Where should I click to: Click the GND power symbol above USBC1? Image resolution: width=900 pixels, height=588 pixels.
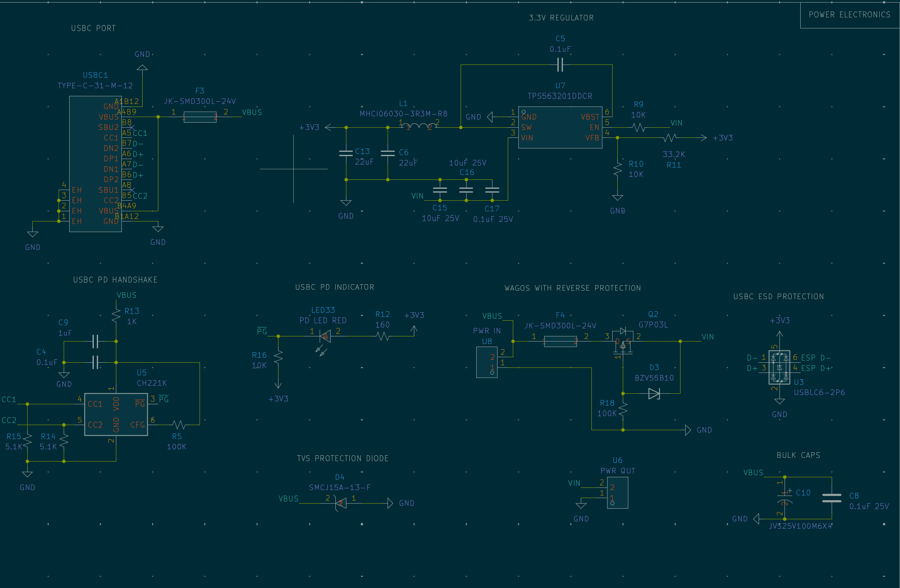(x=142, y=67)
